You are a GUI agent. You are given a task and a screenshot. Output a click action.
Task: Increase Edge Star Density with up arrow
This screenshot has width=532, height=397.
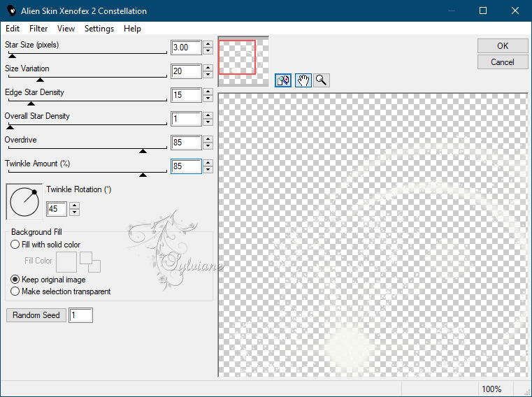coord(208,92)
